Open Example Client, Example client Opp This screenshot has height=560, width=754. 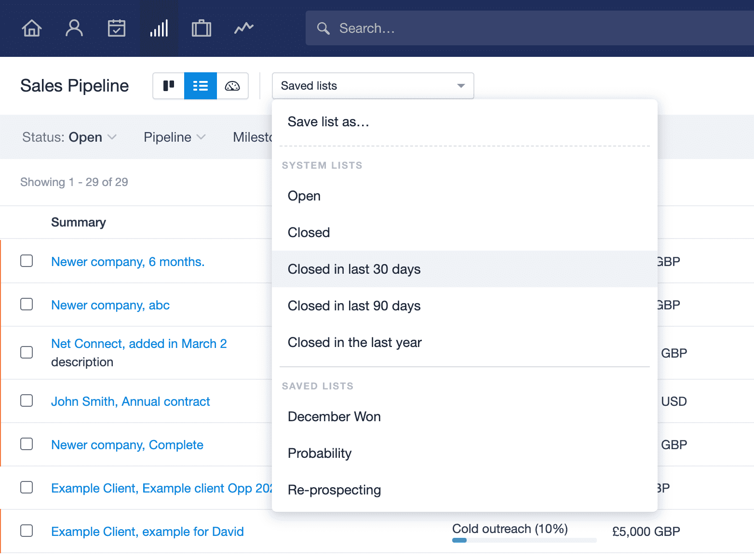click(162, 488)
